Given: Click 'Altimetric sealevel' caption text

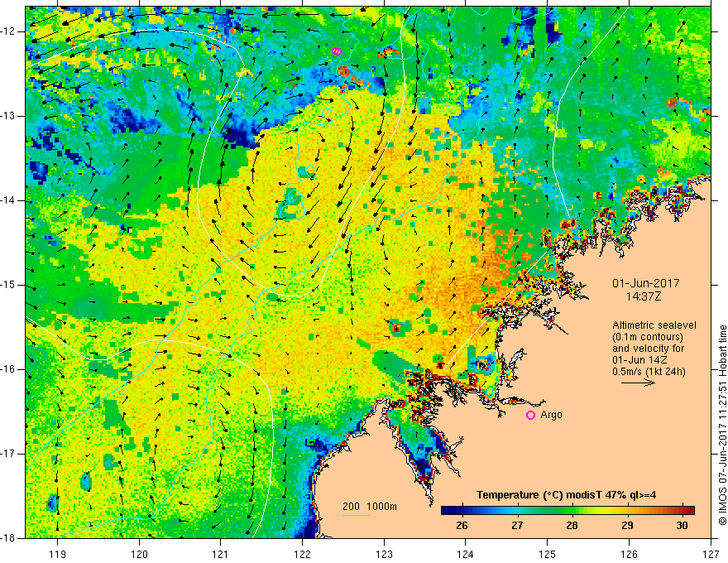Looking at the screenshot, I should [654, 325].
